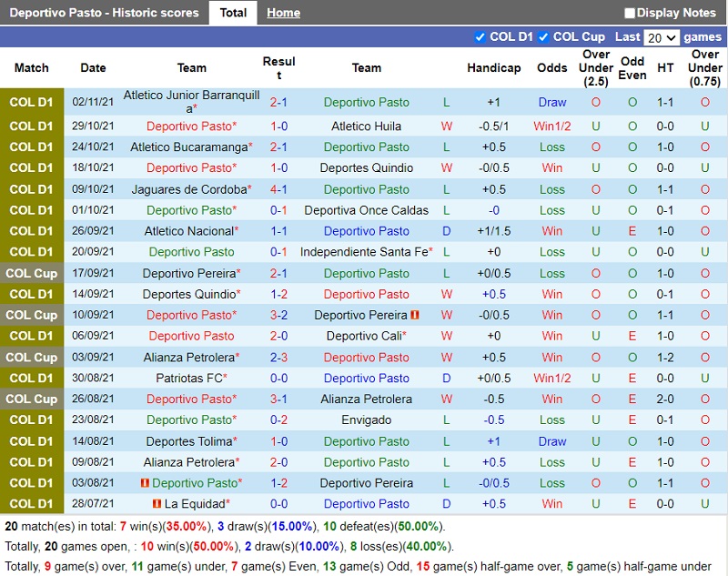Click red card icon beside Deportivo Pereira
The height and width of the screenshot is (576, 728).
415,316
